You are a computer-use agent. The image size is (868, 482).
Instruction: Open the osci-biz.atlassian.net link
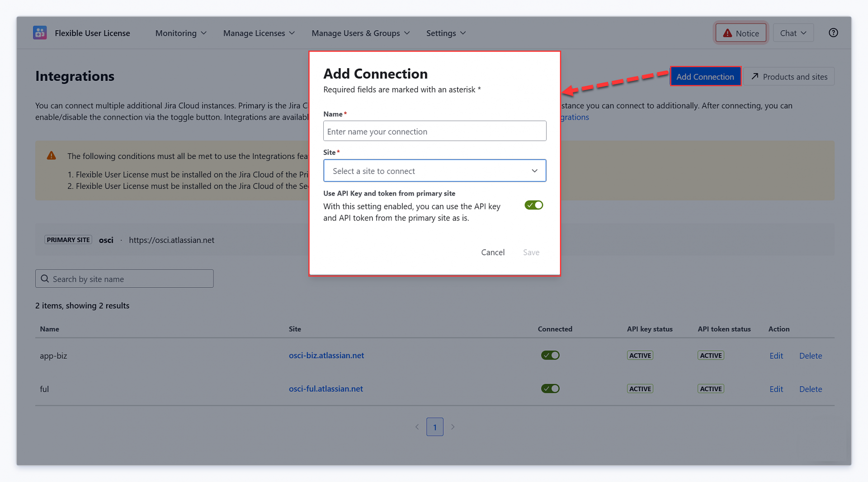coord(326,355)
